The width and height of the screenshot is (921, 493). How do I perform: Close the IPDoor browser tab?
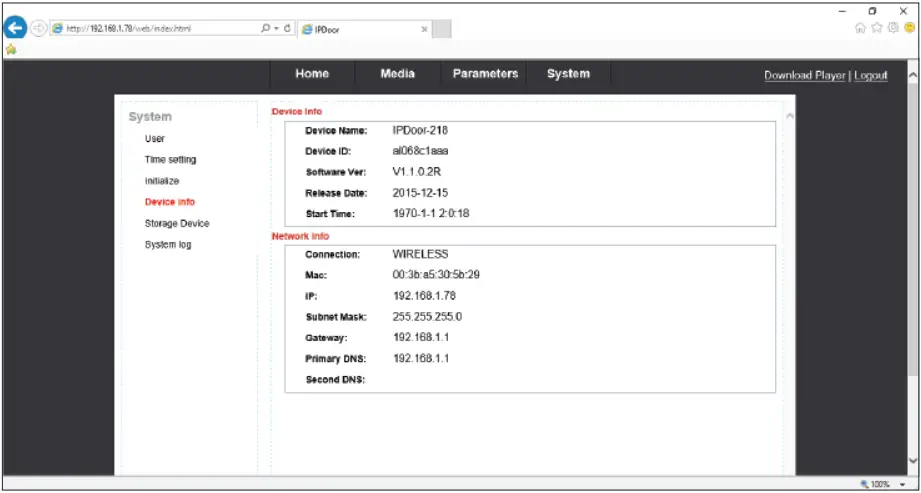[x=424, y=29]
